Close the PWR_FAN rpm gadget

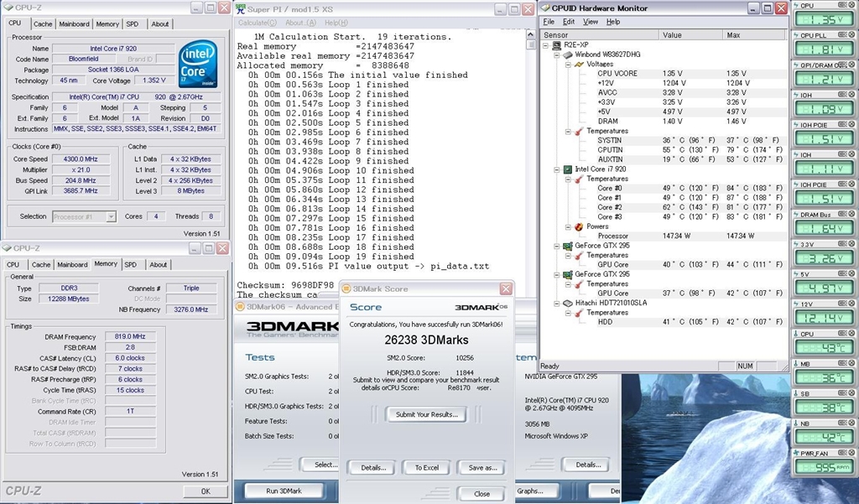coord(852,453)
